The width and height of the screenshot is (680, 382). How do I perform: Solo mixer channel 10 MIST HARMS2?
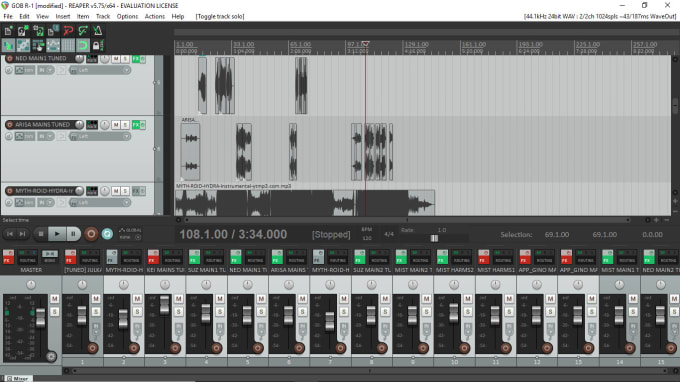[x=468, y=311]
